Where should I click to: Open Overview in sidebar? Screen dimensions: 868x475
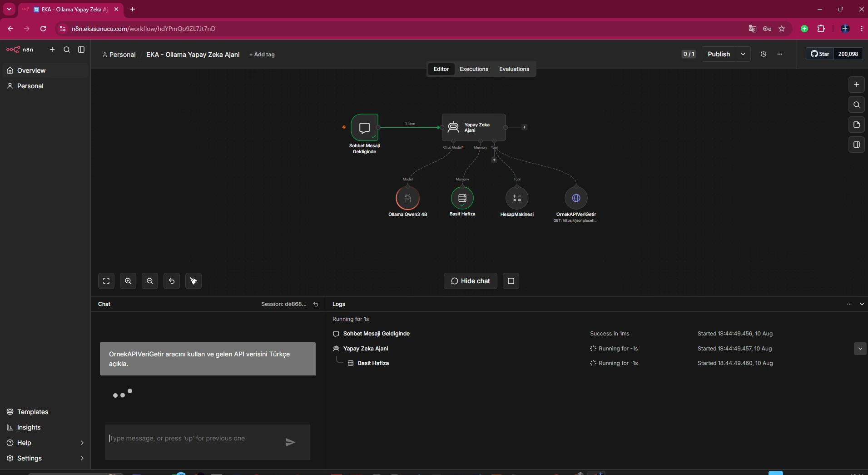coord(45,70)
